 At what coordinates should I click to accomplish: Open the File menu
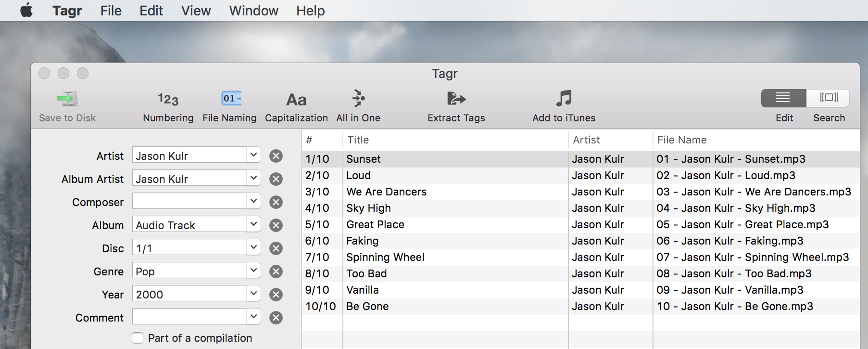[111, 11]
